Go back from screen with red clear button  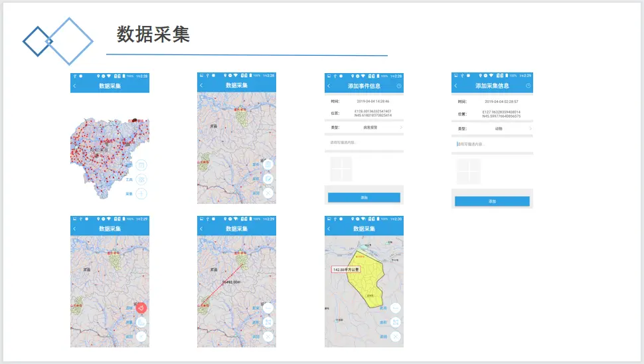(x=74, y=228)
